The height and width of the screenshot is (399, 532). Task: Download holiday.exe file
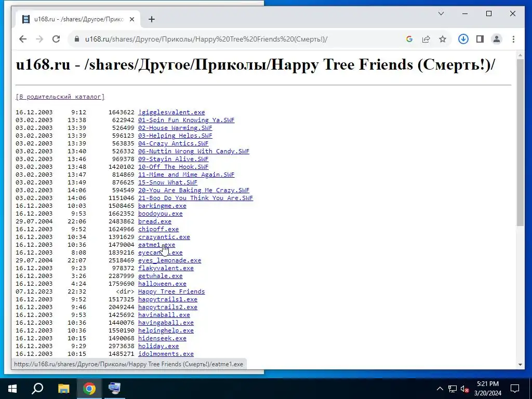tap(158, 347)
